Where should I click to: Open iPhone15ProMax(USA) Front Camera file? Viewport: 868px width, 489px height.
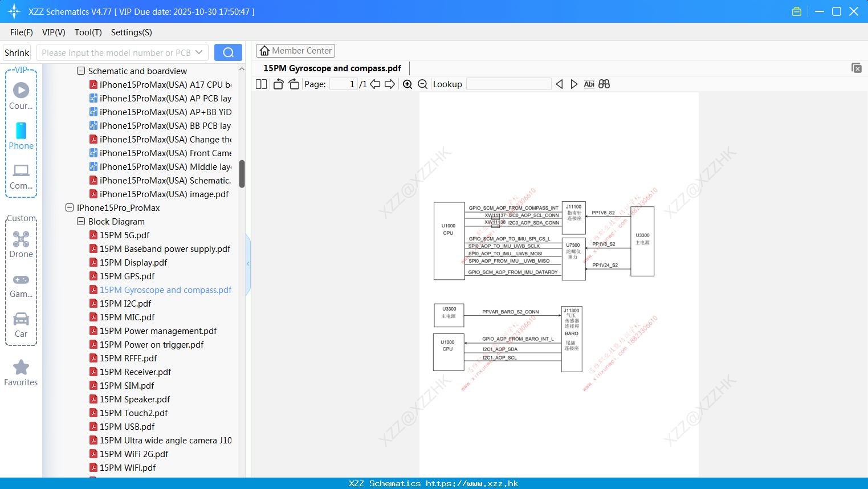161,153
